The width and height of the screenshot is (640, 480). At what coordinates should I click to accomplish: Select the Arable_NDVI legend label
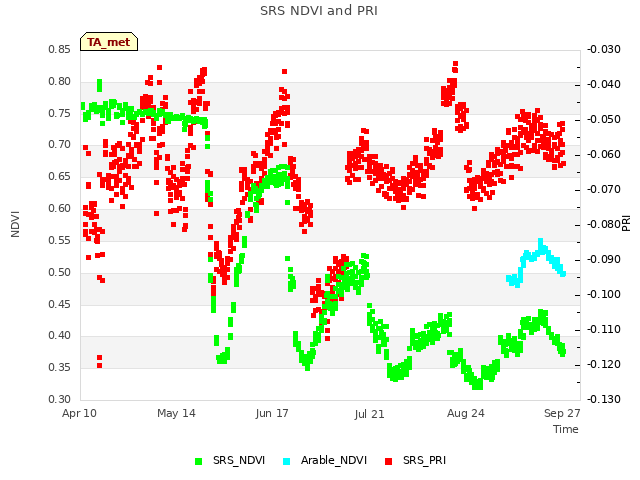[334, 460]
